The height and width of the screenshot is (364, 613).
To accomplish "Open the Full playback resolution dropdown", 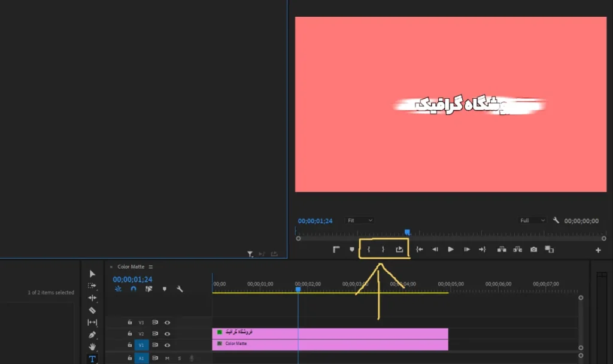I will tap(532, 220).
